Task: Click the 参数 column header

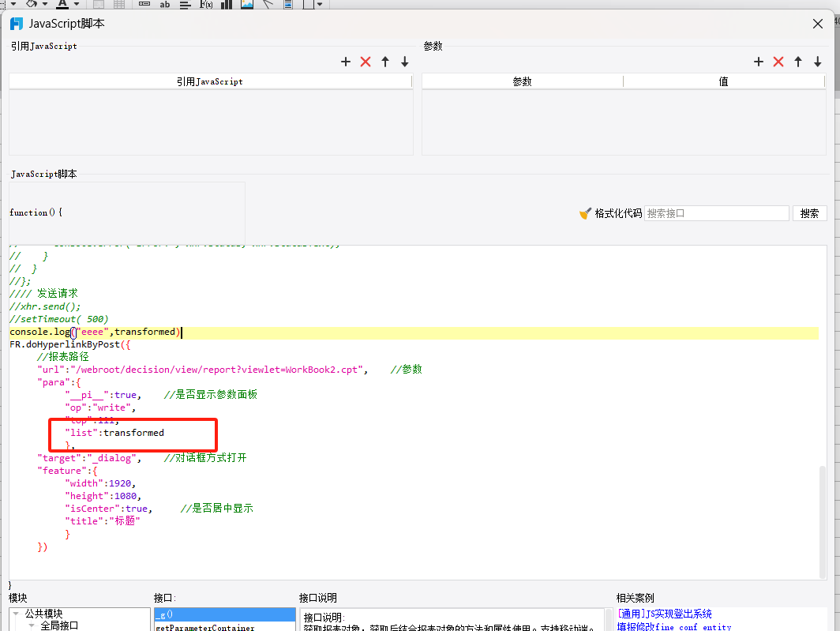Action: click(523, 81)
